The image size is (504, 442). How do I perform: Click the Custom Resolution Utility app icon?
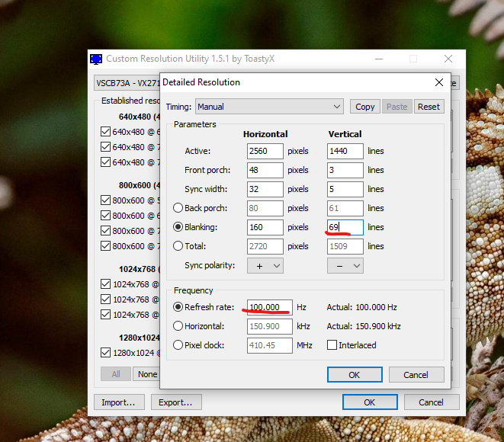(96, 59)
